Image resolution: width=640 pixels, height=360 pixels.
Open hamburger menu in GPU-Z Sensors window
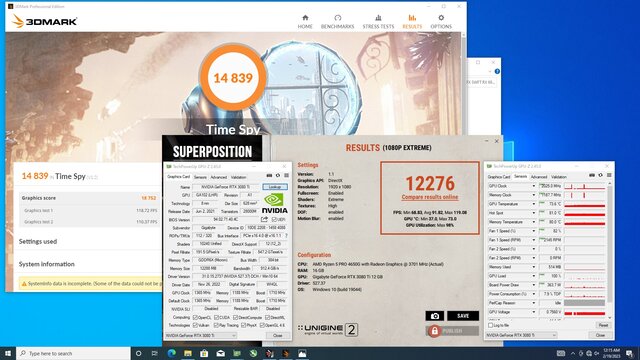[x=609, y=175]
